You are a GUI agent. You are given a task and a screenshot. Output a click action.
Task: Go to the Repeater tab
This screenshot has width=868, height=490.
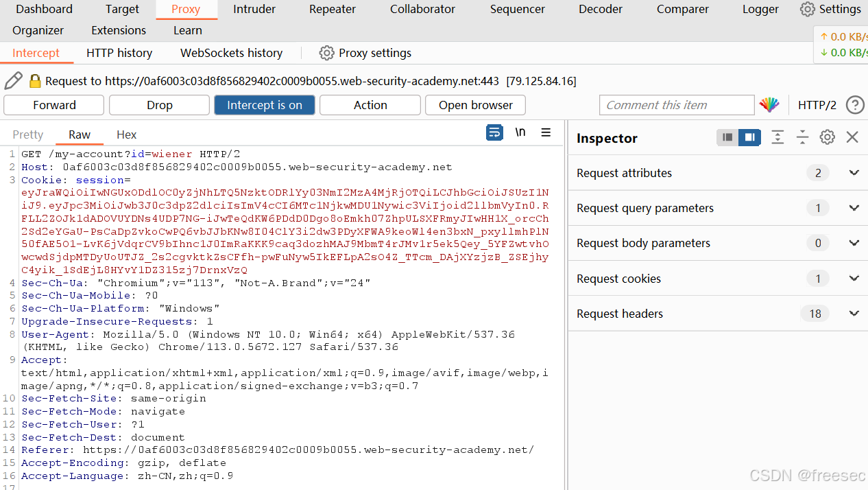(333, 9)
